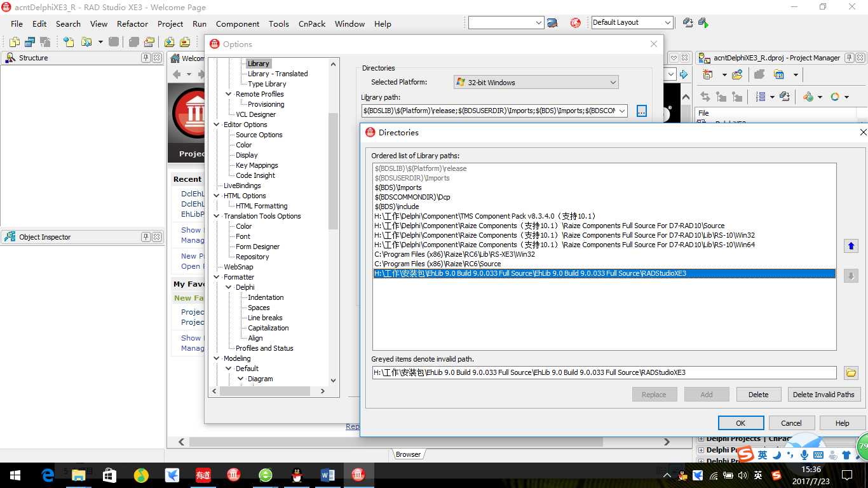Select $(BDSCOMMONDIR)\Dcp library path entry

pyautogui.click(x=412, y=197)
